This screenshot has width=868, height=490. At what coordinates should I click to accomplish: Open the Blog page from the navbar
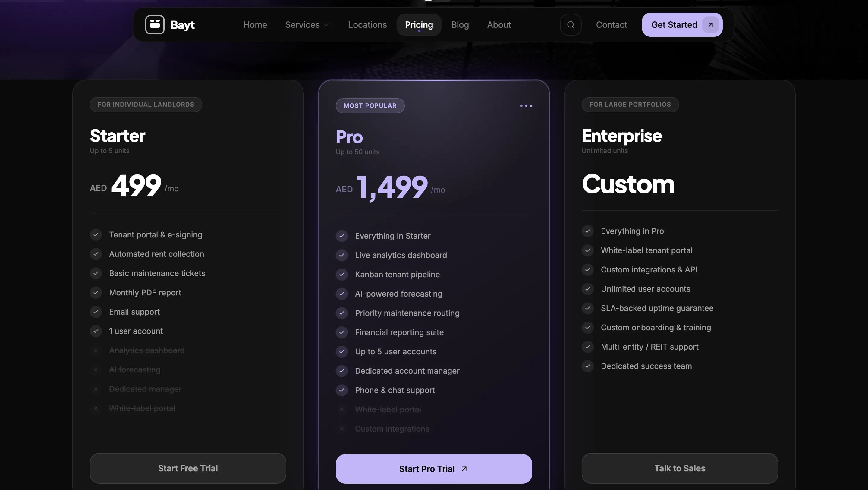tap(460, 25)
